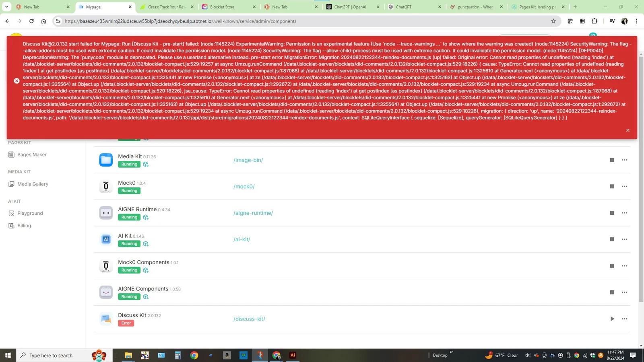Screen dimensions: 644x362
Task: Switch to the Blocklet Store tab
Action: (x=229, y=7)
